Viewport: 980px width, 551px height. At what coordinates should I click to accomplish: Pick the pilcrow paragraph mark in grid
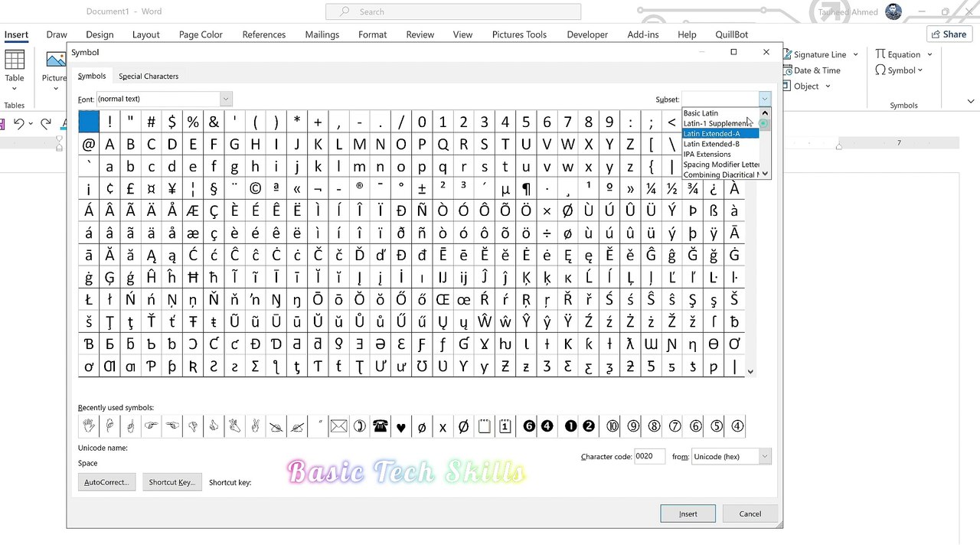pos(526,188)
